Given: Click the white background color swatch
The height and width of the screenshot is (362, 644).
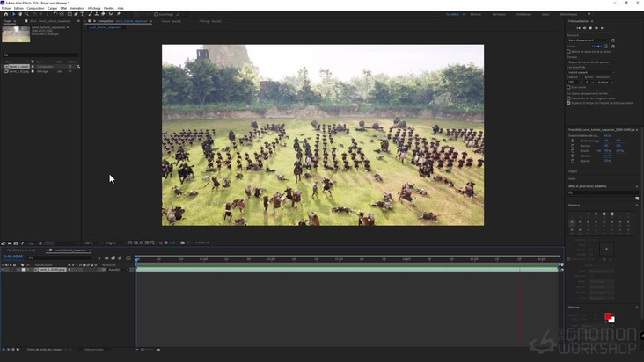Looking at the screenshot, I should [x=612, y=320].
